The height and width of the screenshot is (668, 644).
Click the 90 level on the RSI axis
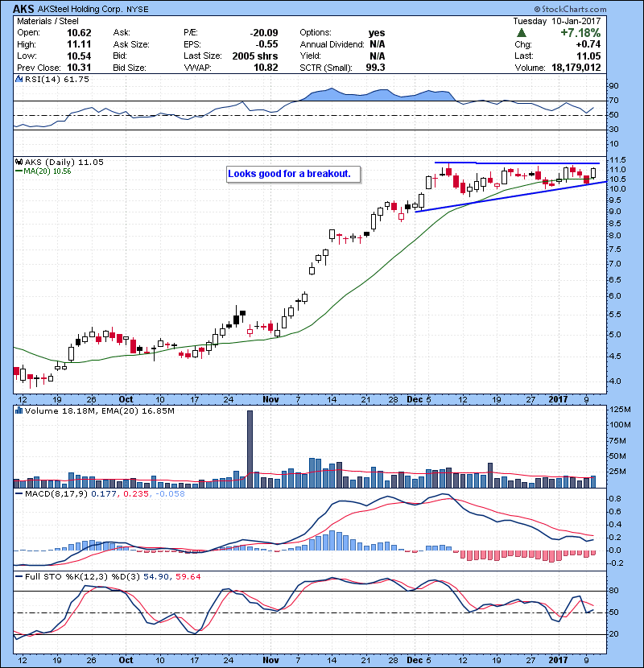(x=613, y=86)
